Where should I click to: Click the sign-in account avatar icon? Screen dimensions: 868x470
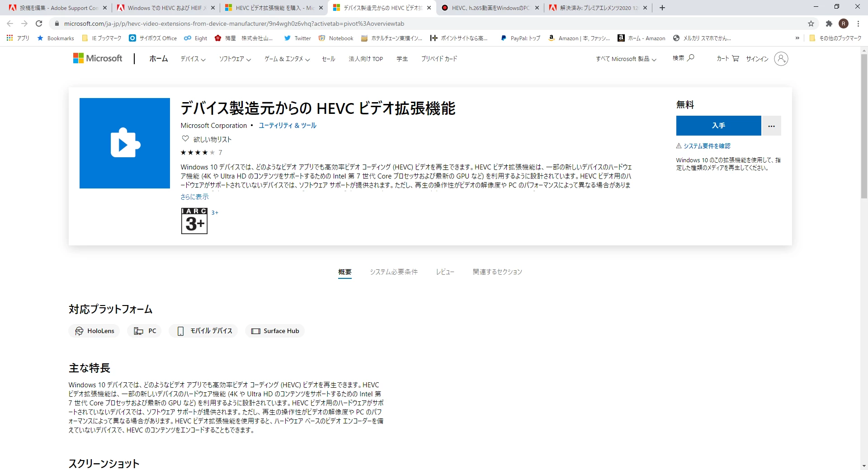tap(781, 58)
